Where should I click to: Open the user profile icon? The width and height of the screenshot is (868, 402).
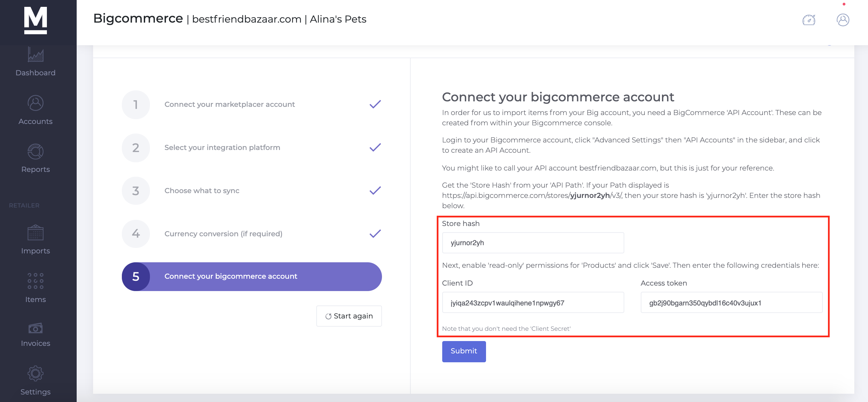coord(843,20)
